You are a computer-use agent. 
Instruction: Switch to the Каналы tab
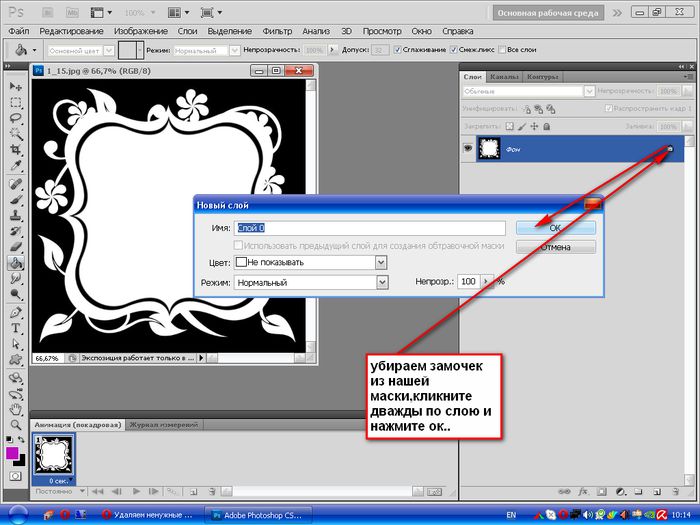coord(505,76)
